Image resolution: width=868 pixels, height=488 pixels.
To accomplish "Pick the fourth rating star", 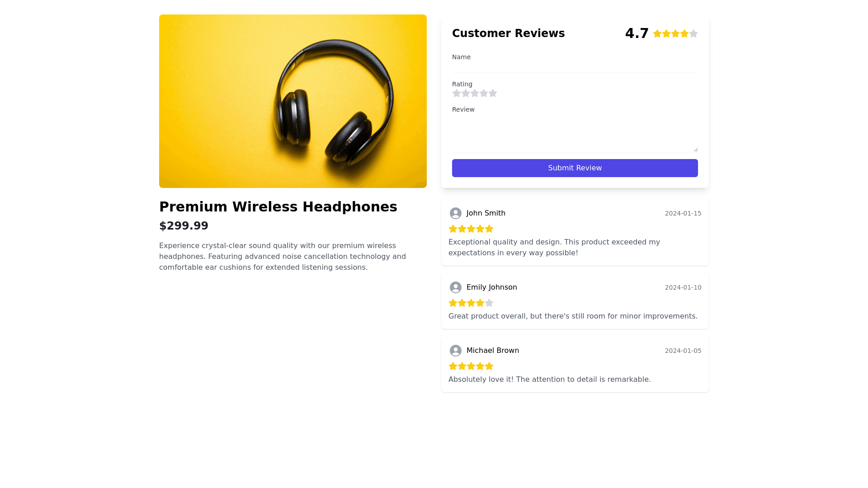I will coord(484,93).
